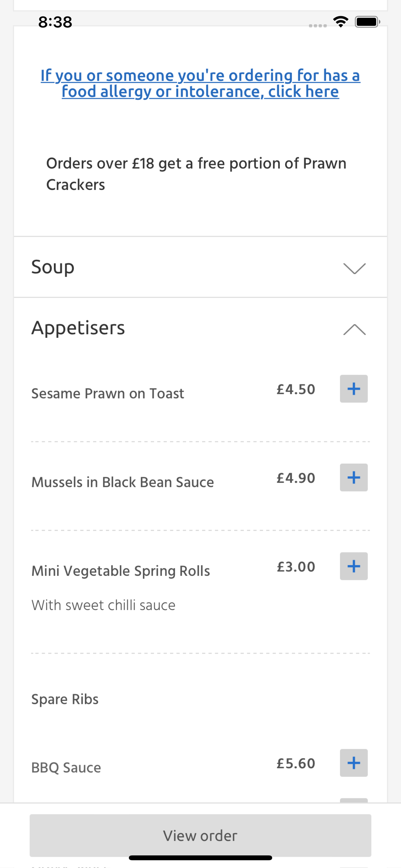The width and height of the screenshot is (401, 868).
Task: Open the Soup category header
Action: click(200, 267)
